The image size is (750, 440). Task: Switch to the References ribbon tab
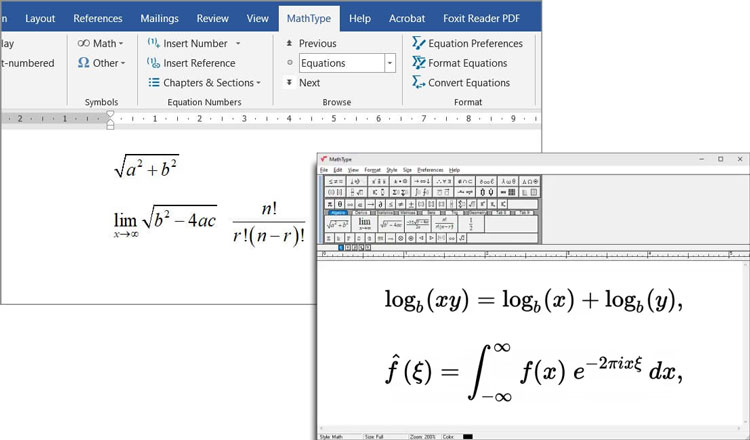[x=98, y=18]
